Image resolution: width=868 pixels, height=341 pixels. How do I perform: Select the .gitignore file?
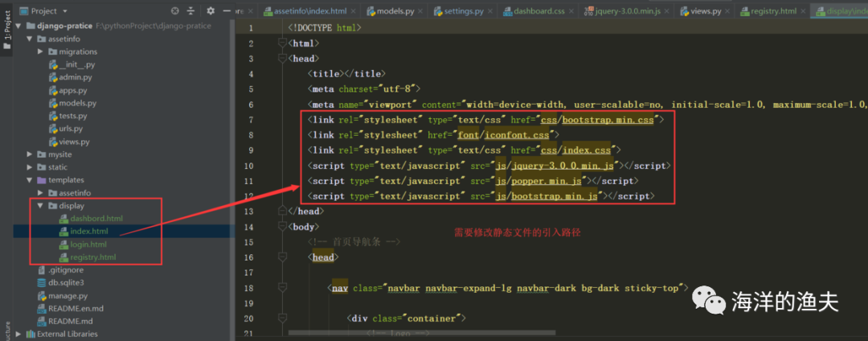pos(66,270)
